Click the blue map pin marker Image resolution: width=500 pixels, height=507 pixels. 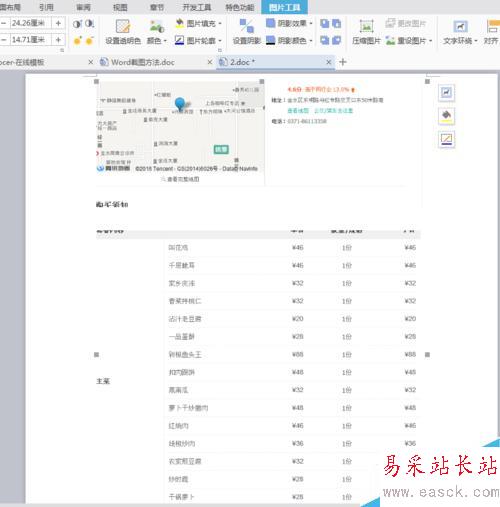coord(180,104)
